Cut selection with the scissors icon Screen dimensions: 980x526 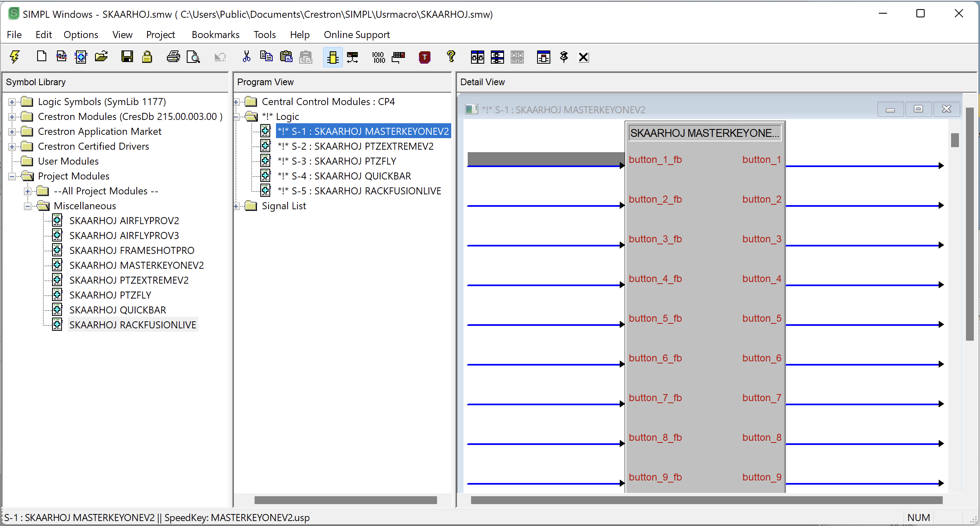(246, 56)
